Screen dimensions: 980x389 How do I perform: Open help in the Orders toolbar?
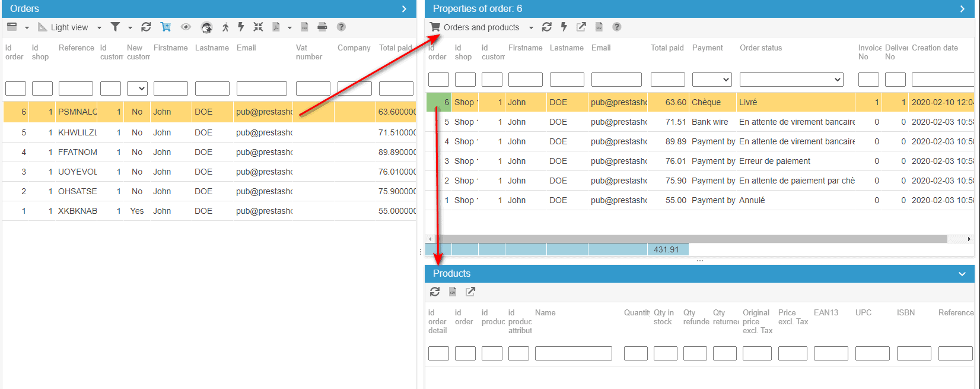[341, 27]
